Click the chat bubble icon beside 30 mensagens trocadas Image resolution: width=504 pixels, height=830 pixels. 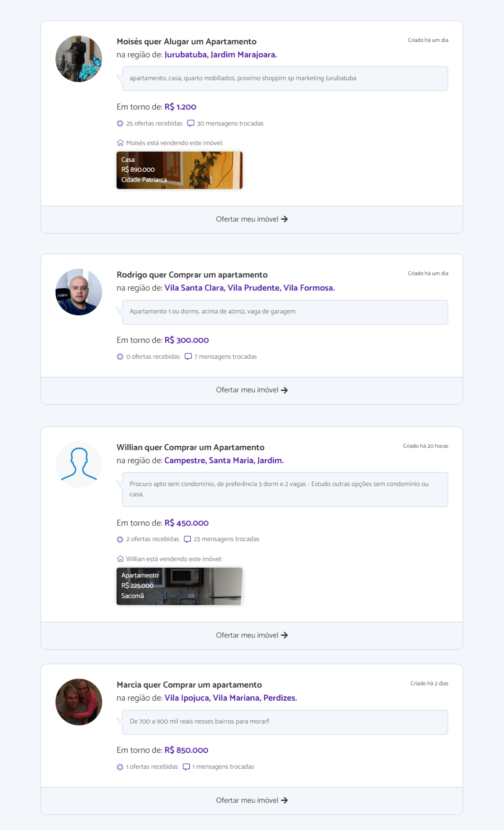click(x=191, y=123)
